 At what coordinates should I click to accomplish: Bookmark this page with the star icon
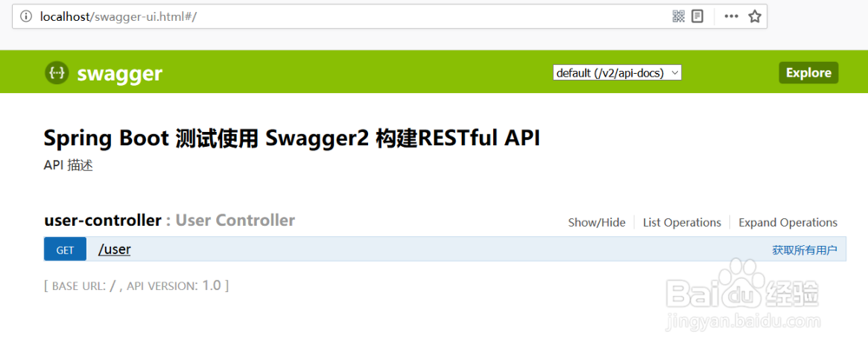pyautogui.click(x=754, y=17)
